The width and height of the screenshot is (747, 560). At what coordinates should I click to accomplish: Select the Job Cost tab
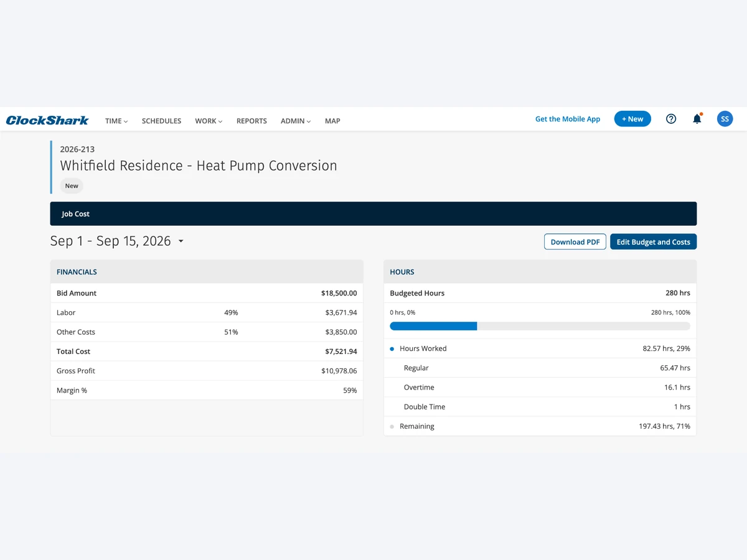pyautogui.click(x=75, y=213)
